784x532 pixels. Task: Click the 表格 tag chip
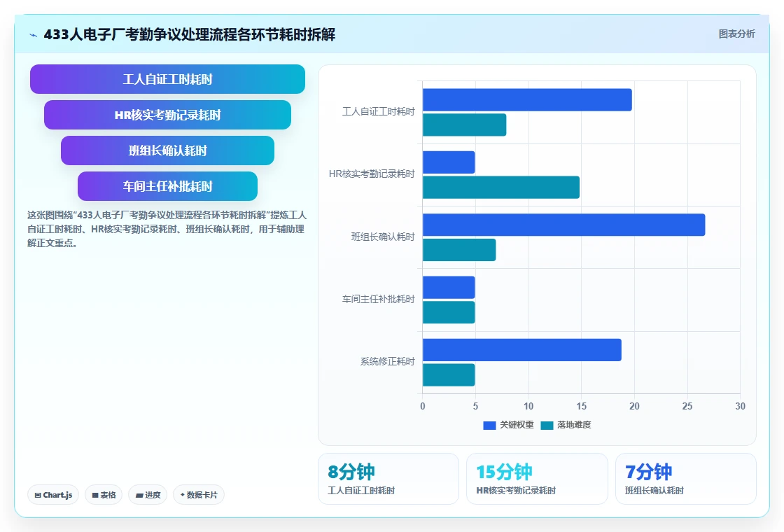coord(104,495)
